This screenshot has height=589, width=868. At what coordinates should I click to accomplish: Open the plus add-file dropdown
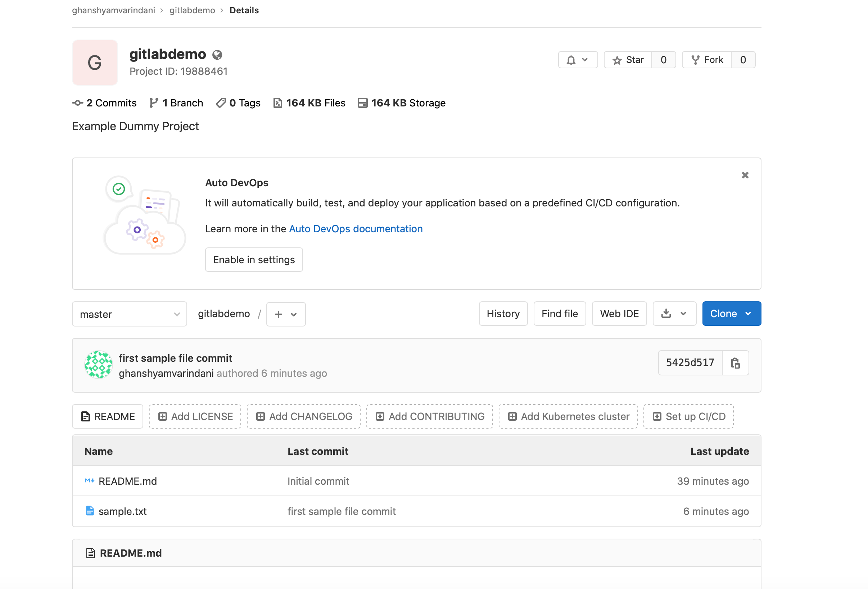click(286, 314)
